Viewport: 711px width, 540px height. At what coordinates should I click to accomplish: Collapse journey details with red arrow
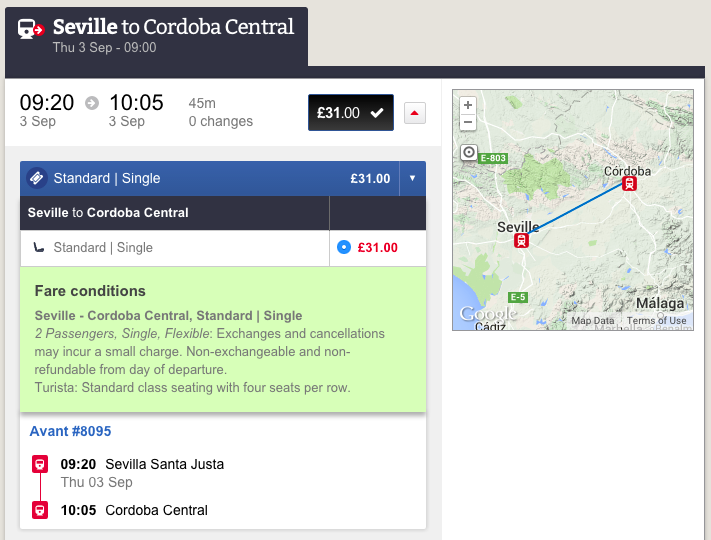tap(414, 113)
